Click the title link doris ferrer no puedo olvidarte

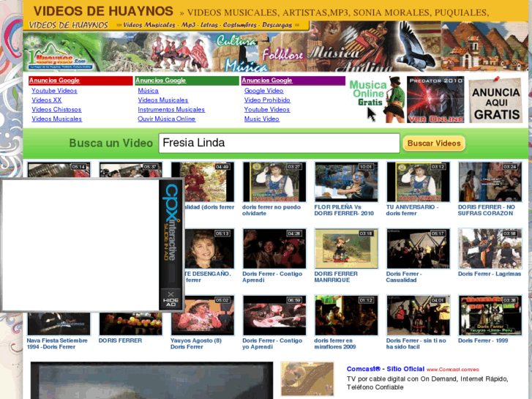(271, 210)
